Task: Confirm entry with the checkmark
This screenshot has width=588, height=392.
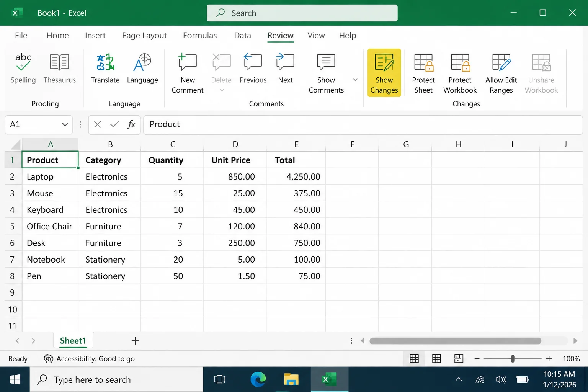Action: click(x=114, y=124)
